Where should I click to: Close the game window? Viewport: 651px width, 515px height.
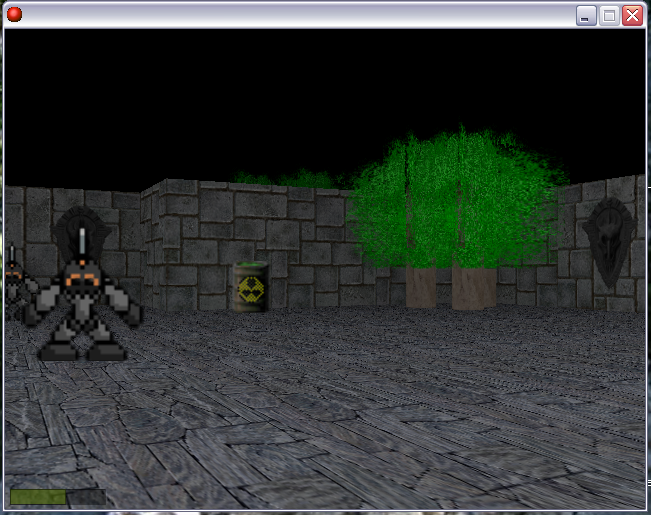632,16
